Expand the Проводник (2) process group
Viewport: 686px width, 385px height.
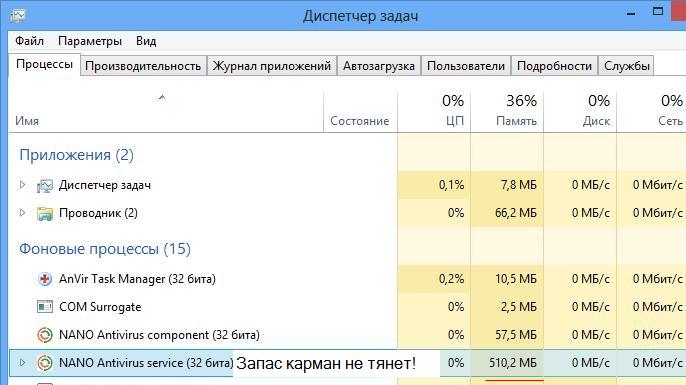[22, 213]
